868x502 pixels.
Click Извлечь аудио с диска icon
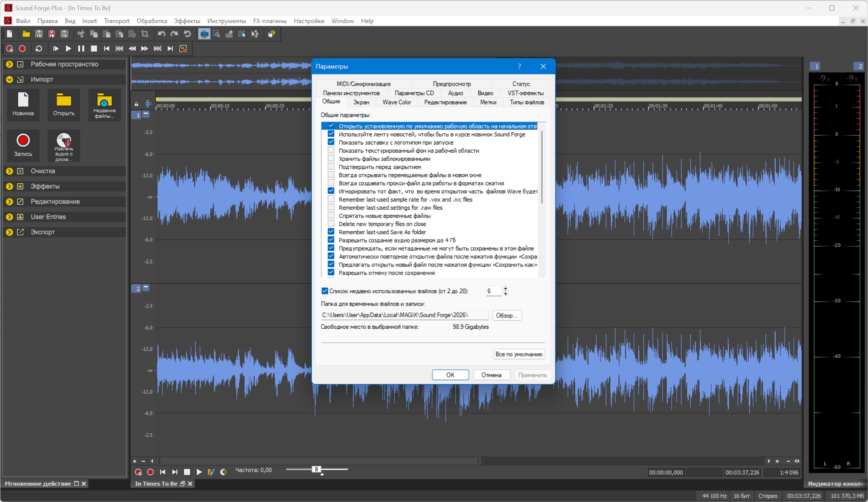(x=64, y=145)
